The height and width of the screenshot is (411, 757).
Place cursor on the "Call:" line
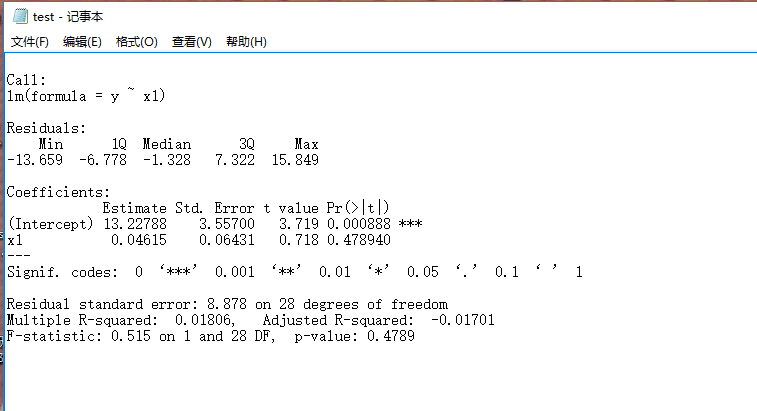26,80
